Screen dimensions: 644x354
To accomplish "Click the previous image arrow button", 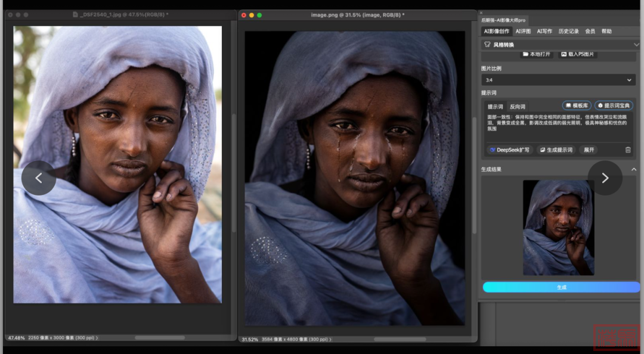I will pyautogui.click(x=39, y=178).
